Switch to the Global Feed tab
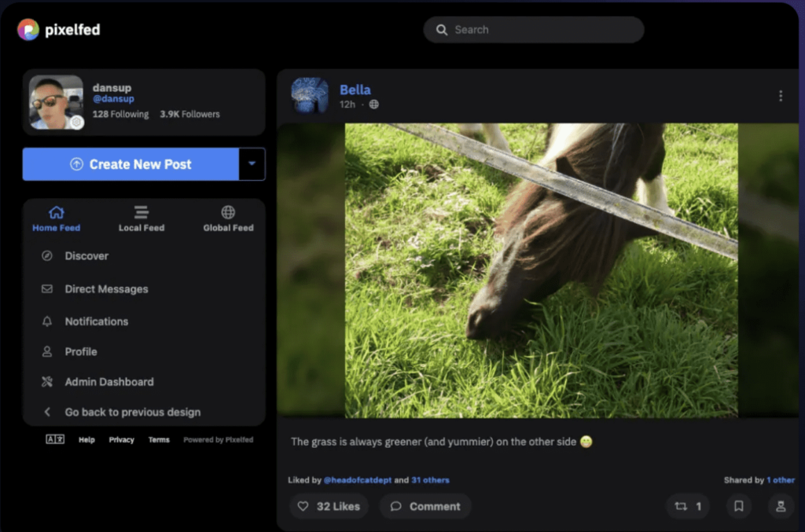Image resolution: width=805 pixels, height=532 pixels. pyautogui.click(x=229, y=219)
